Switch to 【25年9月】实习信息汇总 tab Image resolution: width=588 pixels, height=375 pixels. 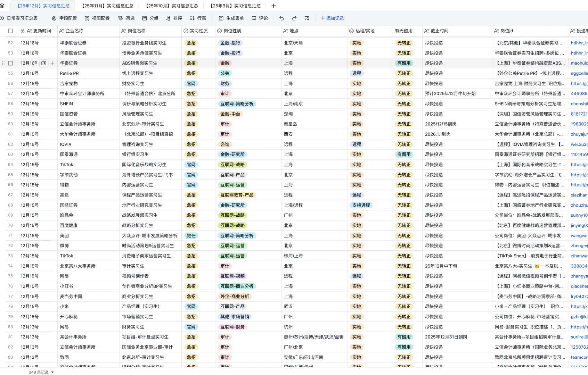point(236,6)
